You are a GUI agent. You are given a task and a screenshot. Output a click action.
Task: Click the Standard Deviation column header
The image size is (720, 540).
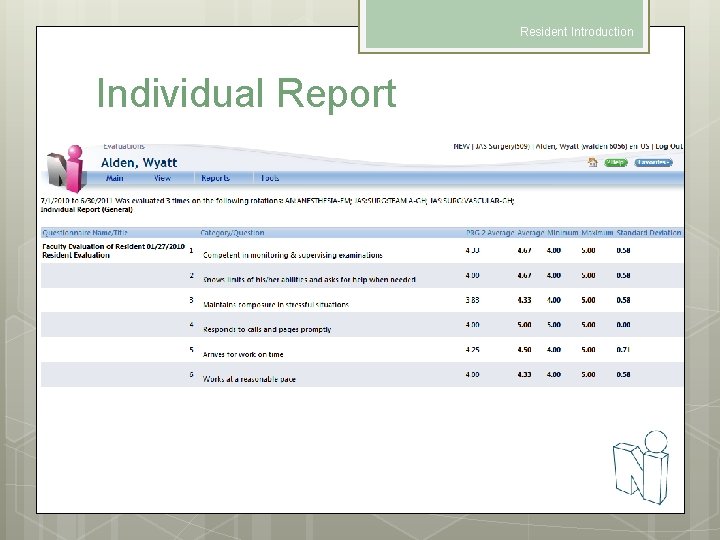(648, 233)
